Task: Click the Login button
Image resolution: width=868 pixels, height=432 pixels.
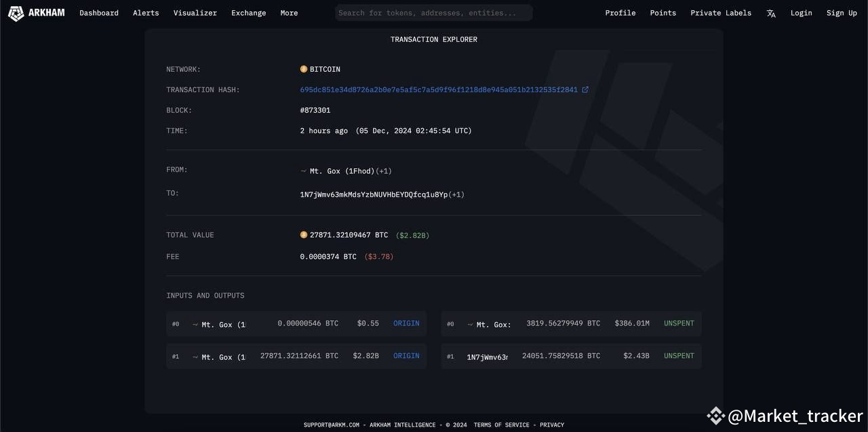Action: coord(801,13)
